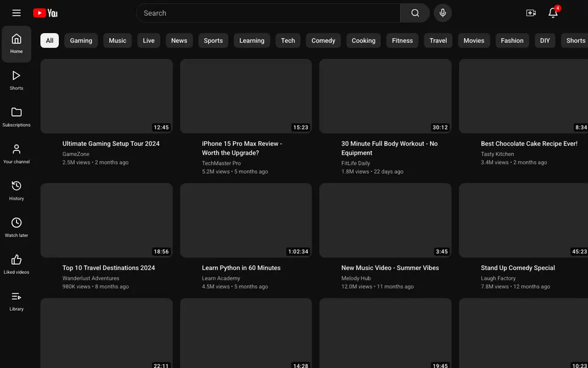The width and height of the screenshot is (588, 368).
Task: Select the Fitness filter chip
Action: point(402,40)
